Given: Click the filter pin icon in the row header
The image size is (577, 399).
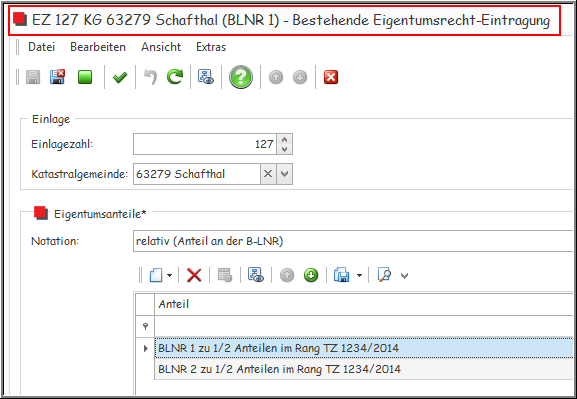Looking at the screenshot, I should [x=145, y=326].
